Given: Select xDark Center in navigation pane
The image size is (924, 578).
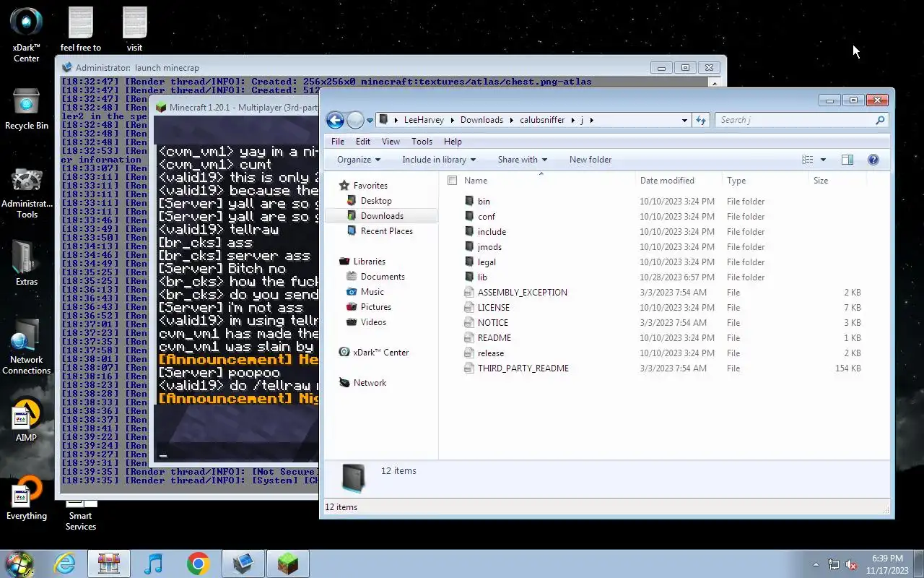Looking at the screenshot, I should [380, 353].
